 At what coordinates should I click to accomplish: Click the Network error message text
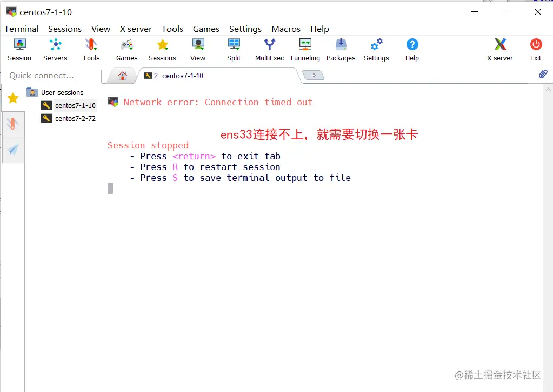(x=218, y=102)
